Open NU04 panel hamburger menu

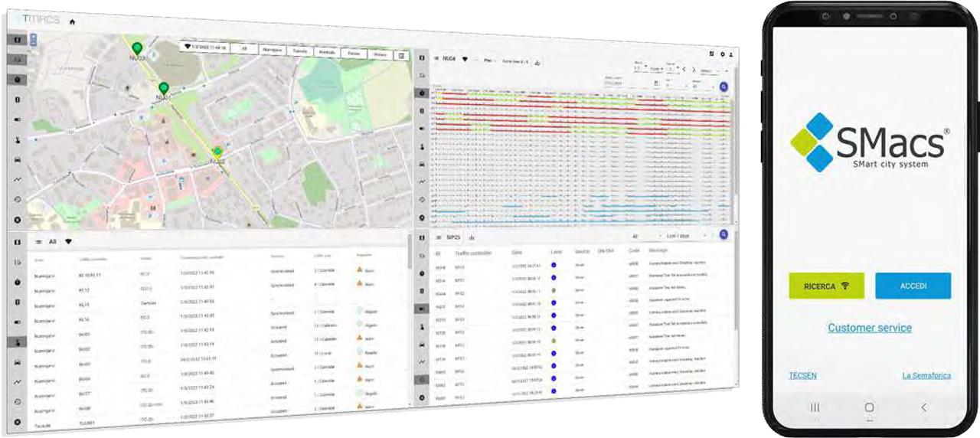(x=436, y=58)
